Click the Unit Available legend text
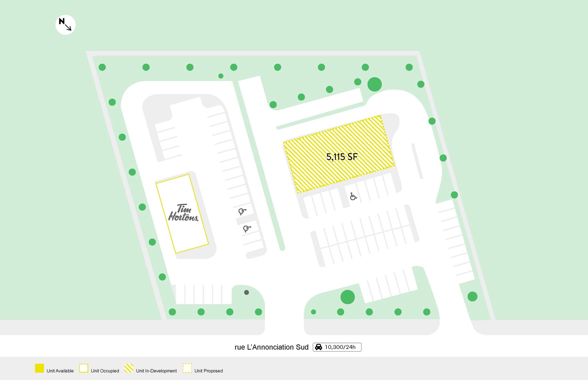 point(60,371)
